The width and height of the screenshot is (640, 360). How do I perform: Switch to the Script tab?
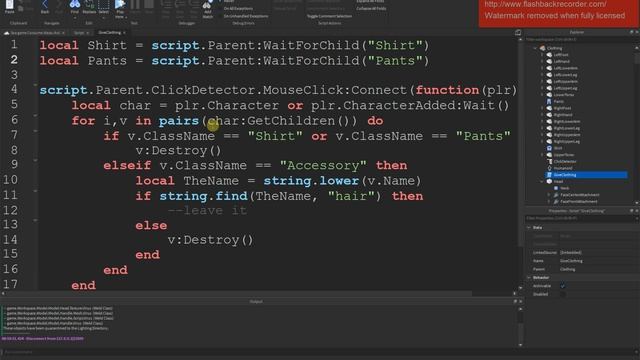click(x=79, y=33)
